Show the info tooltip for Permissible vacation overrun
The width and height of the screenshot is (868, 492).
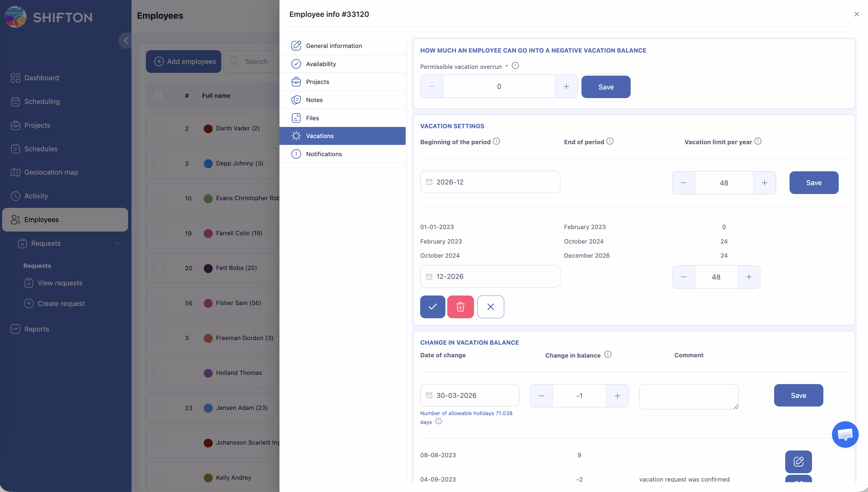[x=515, y=65]
